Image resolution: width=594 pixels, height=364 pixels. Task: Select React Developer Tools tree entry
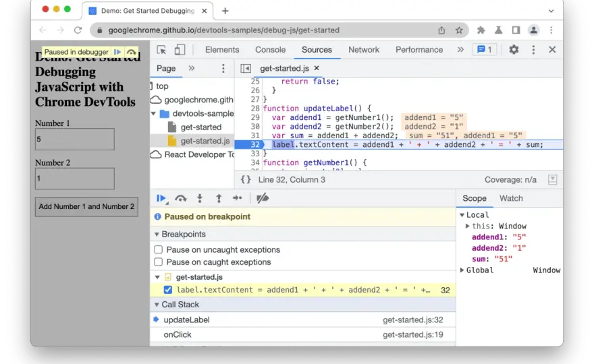(x=192, y=154)
